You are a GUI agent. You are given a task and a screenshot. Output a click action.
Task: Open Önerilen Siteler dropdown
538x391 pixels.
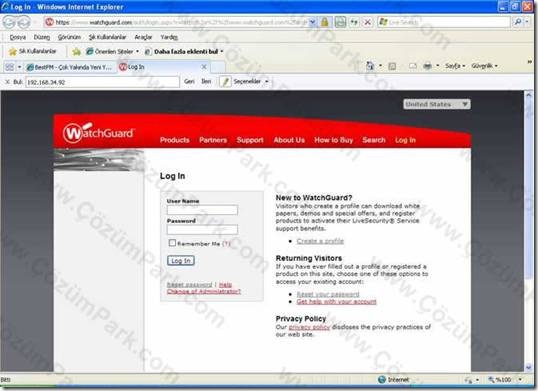coord(113,51)
